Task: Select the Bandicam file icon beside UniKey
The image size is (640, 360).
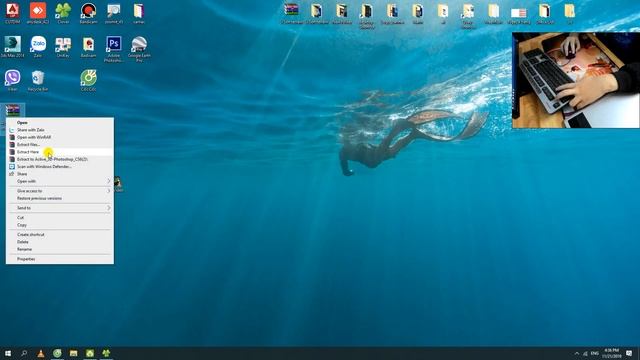Action: 88,47
